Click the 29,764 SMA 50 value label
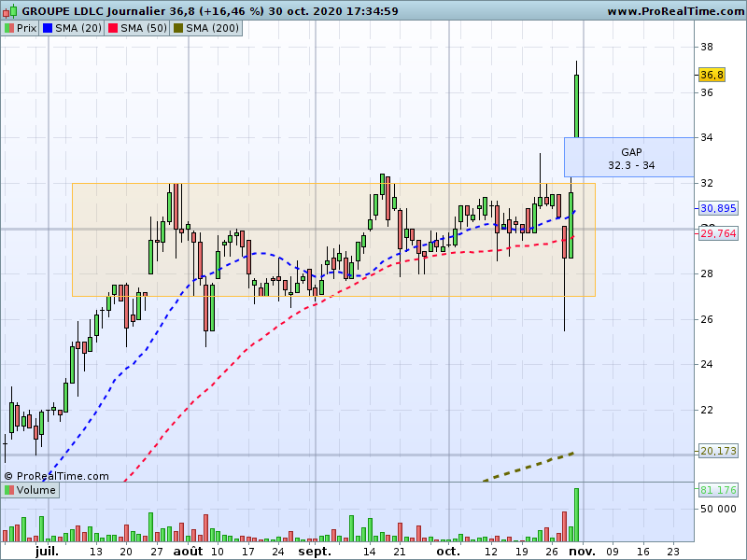 pyautogui.click(x=718, y=233)
